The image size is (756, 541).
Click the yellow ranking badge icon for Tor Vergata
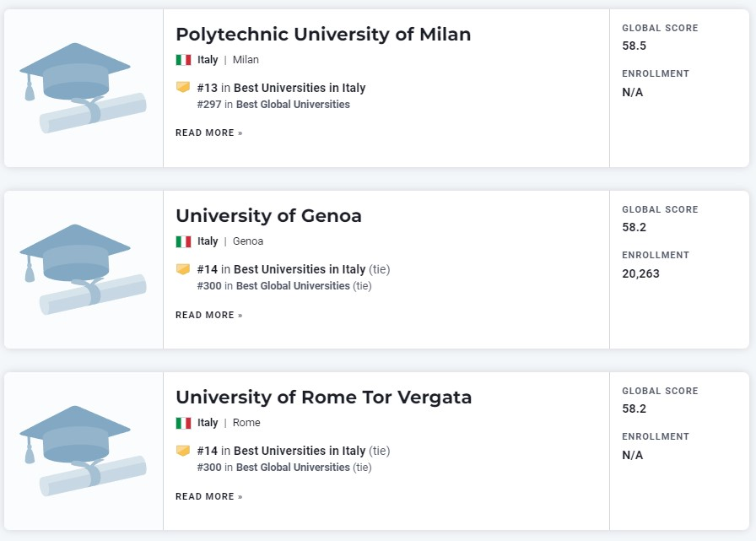pos(183,451)
